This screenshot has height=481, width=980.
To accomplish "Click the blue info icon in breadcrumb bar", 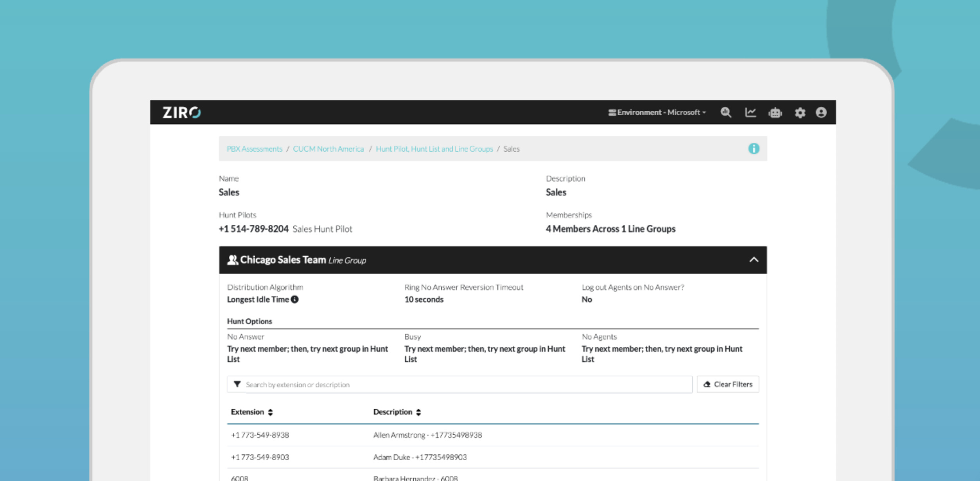I will click(754, 149).
